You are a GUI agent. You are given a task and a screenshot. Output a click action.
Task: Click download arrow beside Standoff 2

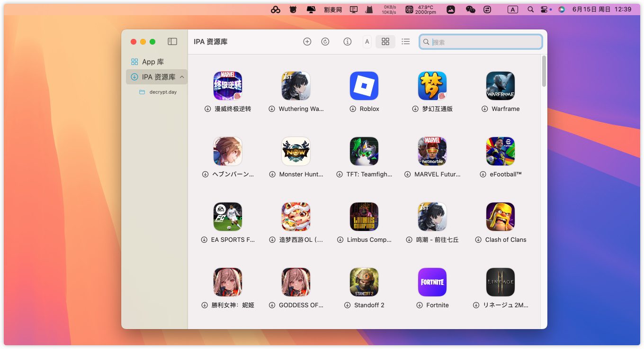point(347,305)
